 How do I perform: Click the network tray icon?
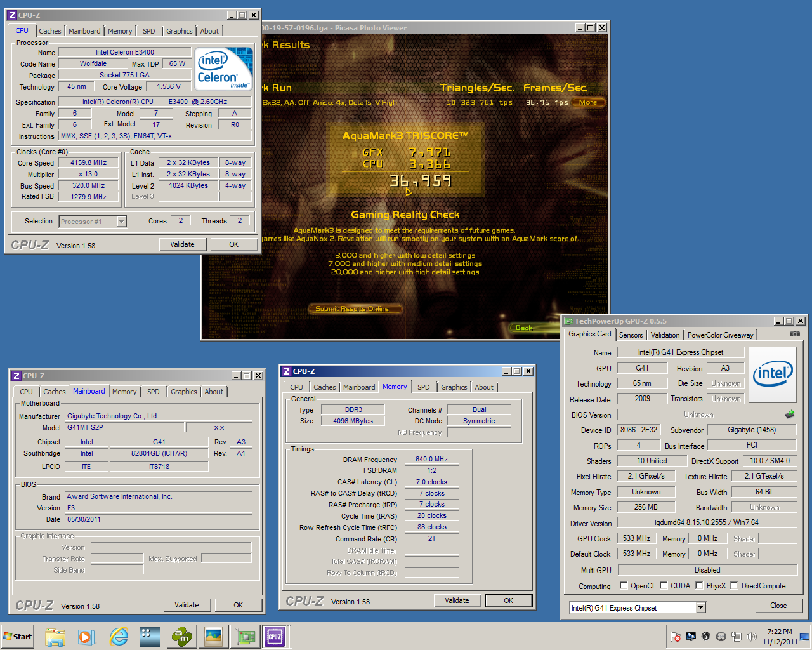(x=737, y=637)
